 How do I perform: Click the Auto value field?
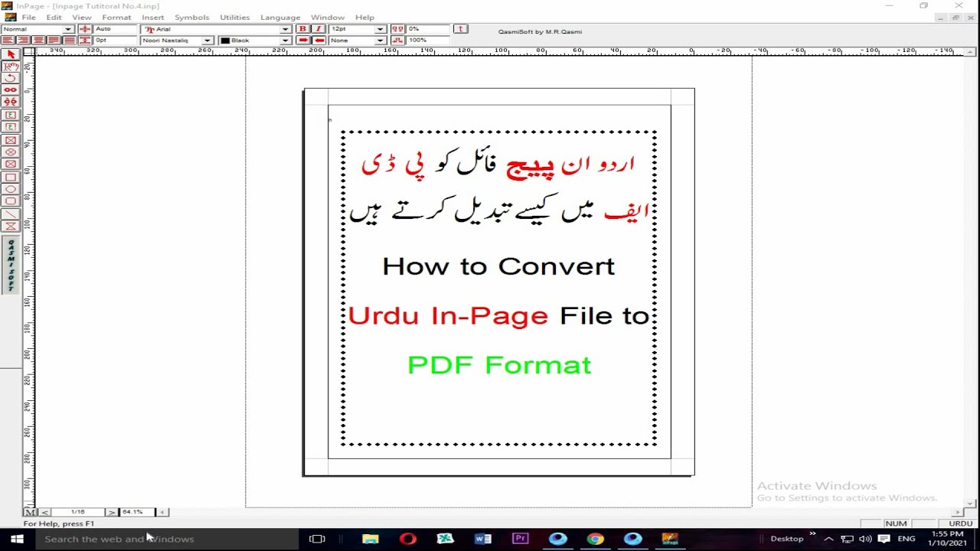(114, 29)
